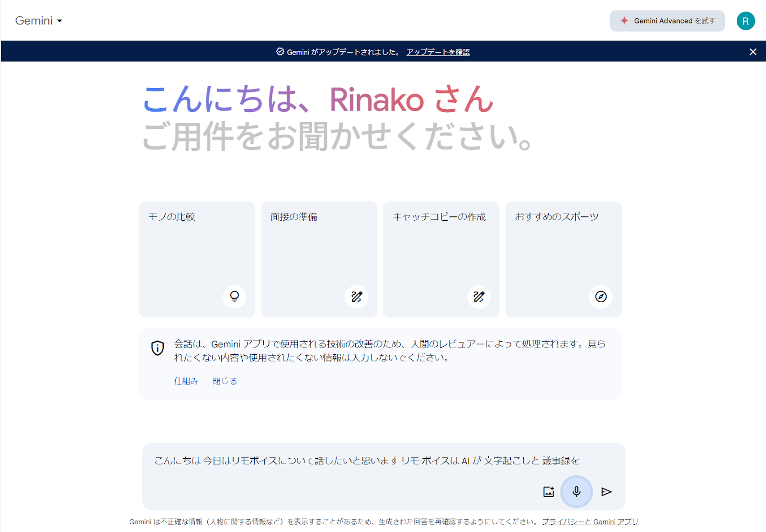Click inside the message input field
This screenshot has height=532, width=766.
[335, 461]
